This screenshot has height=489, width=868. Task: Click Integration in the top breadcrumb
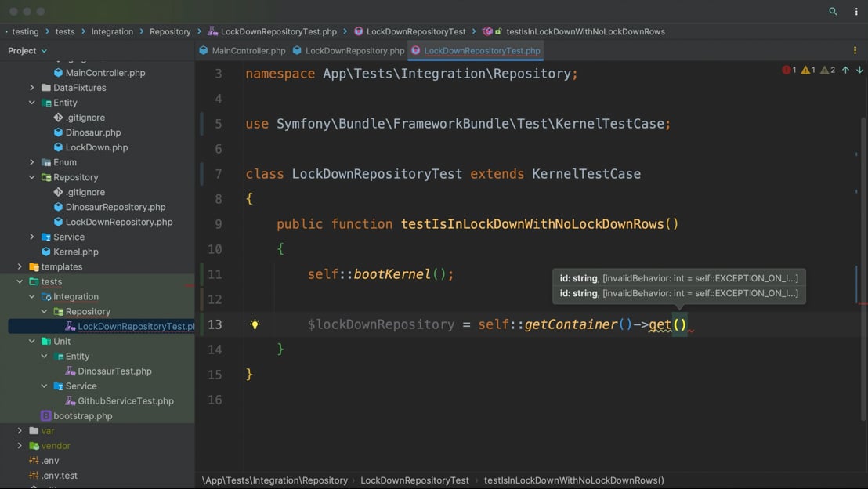[112, 31]
